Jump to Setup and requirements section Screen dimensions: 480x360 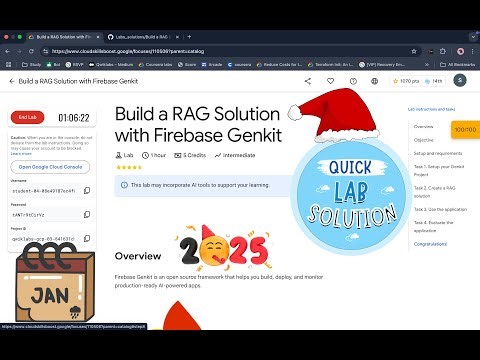(438, 153)
